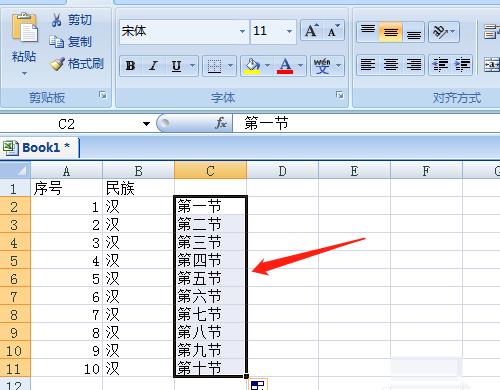Click the Decrease Indent icon
Image resolution: width=500 pixels, height=390 pixels.
coord(440,64)
